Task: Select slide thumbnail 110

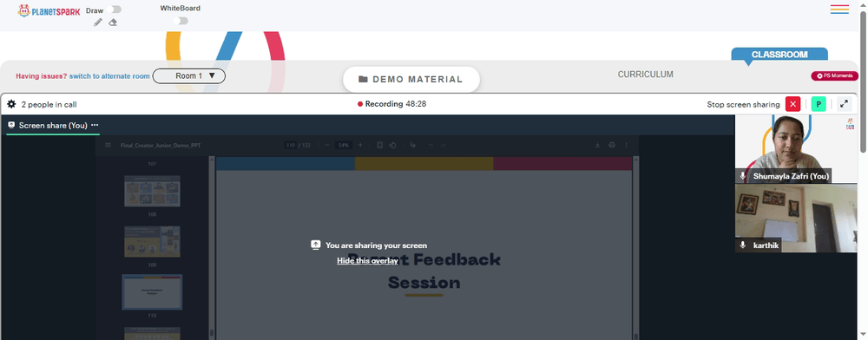Action: (x=152, y=291)
